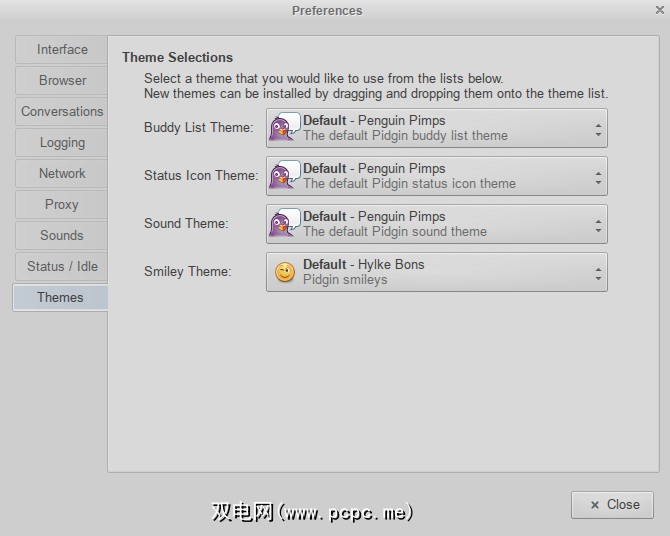Click the "Status Icon Theme:" label

click(x=201, y=175)
